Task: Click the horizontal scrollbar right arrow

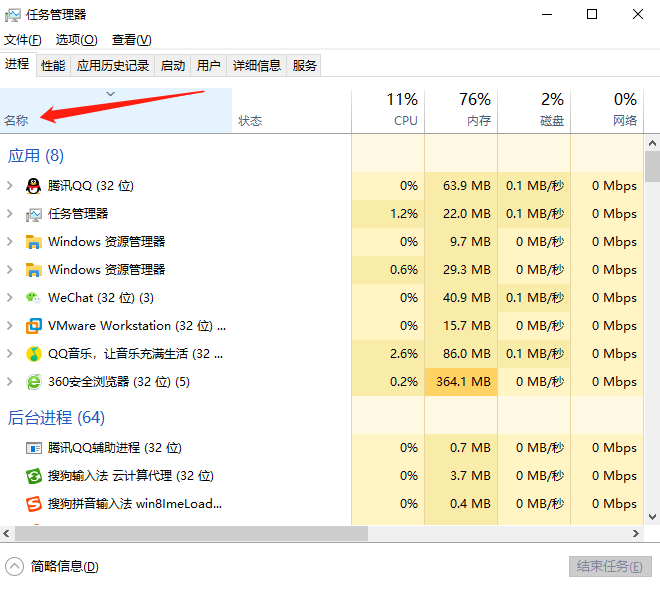Action: (636, 534)
